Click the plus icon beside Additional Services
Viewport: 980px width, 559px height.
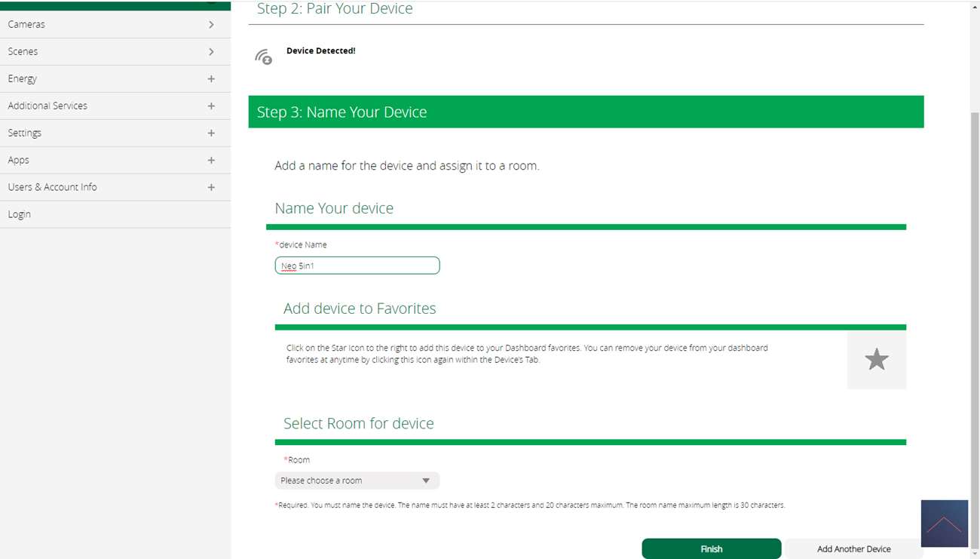[211, 106]
